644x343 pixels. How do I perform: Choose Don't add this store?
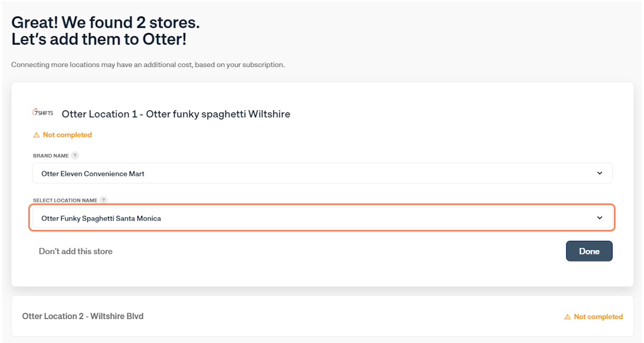[76, 251]
